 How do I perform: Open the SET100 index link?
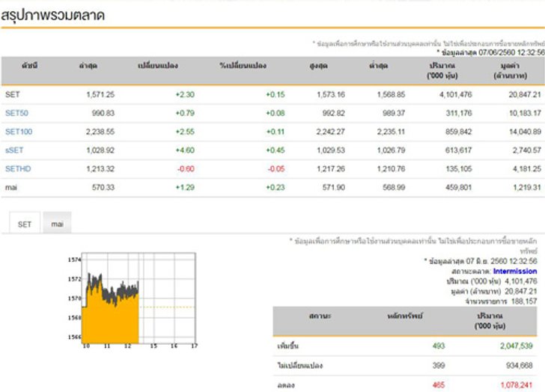click(19, 132)
